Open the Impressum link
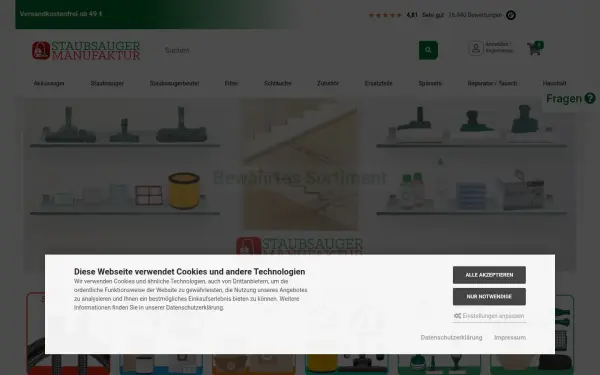This screenshot has width=600, height=375. coord(510,338)
